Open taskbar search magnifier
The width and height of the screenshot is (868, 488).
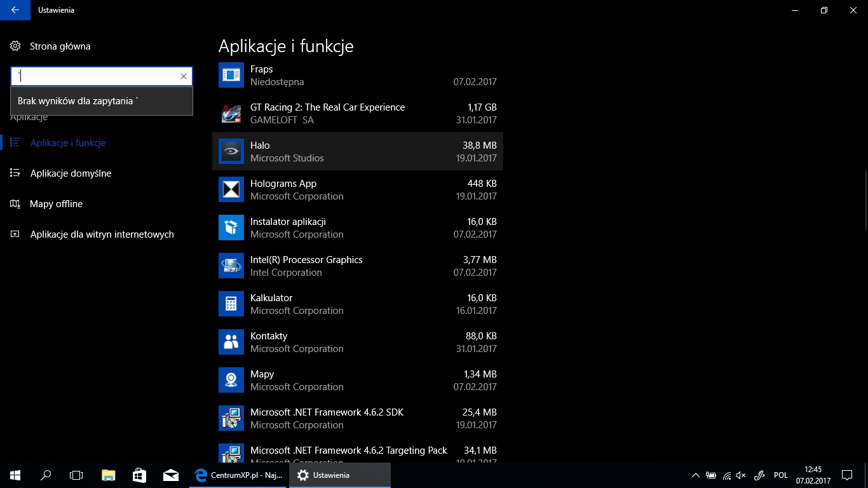(x=46, y=475)
